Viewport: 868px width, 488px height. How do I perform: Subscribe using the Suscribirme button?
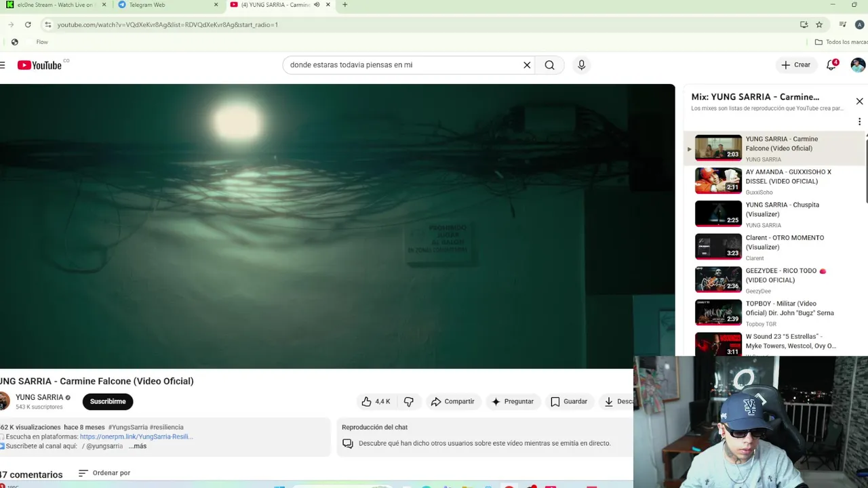coord(108,401)
